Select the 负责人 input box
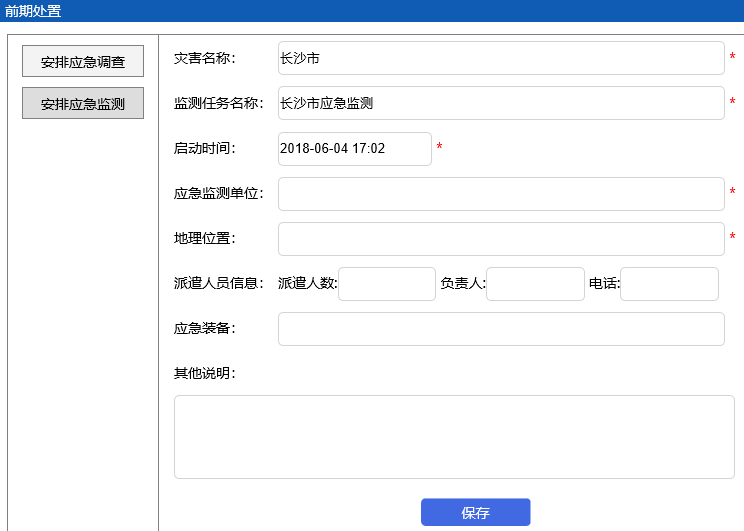Viewport: 744px width, 531px height. tap(535, 284)
